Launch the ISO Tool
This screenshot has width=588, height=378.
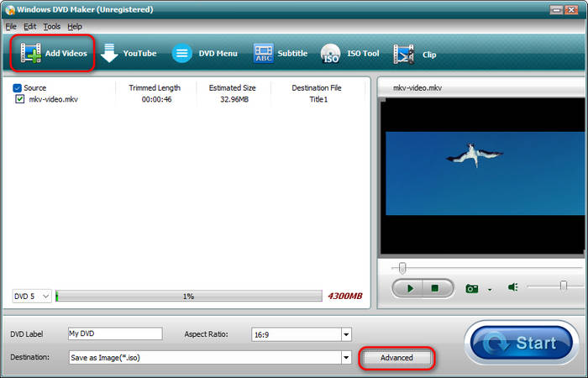click(x=350, y=54)
